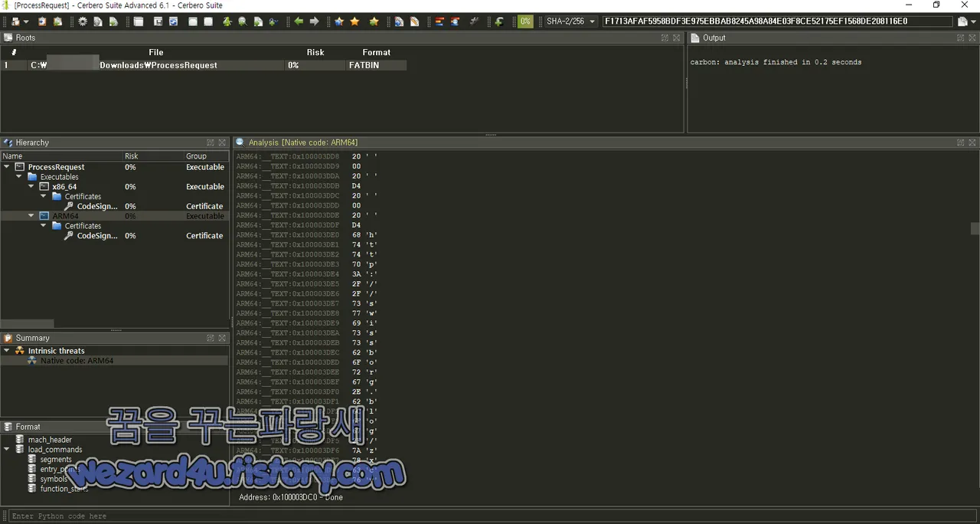The height and width of the screenshot is (524, 980).
Task: Collapse the Intrinsic threats summary node
Action: click(x=7, y=351)
